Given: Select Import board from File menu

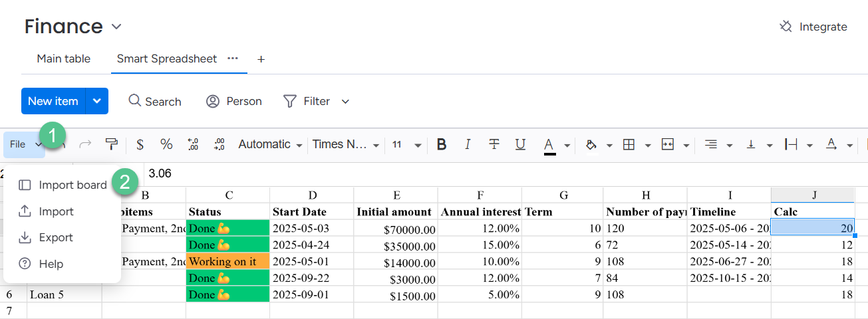Looking at the screenshot, I should tap(72, 185).
